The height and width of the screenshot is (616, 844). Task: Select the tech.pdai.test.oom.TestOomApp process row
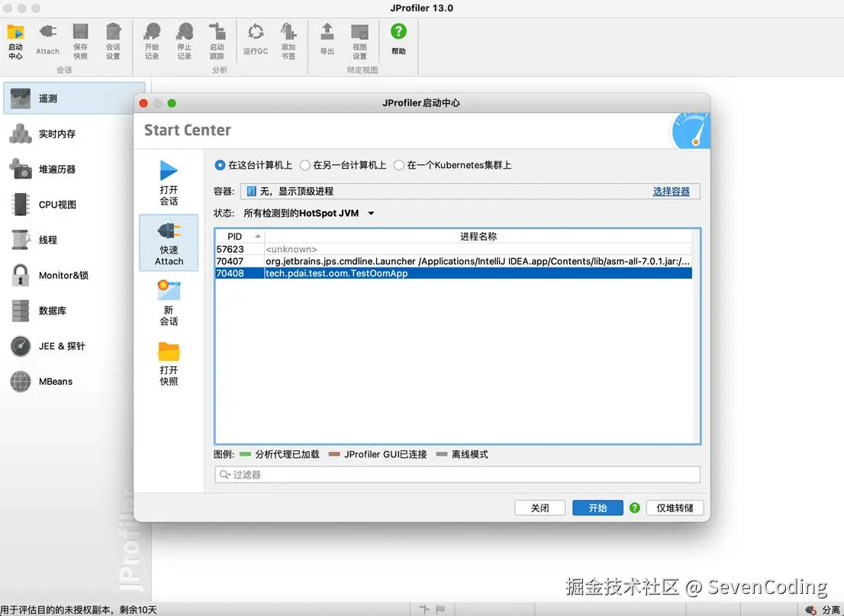454,273
